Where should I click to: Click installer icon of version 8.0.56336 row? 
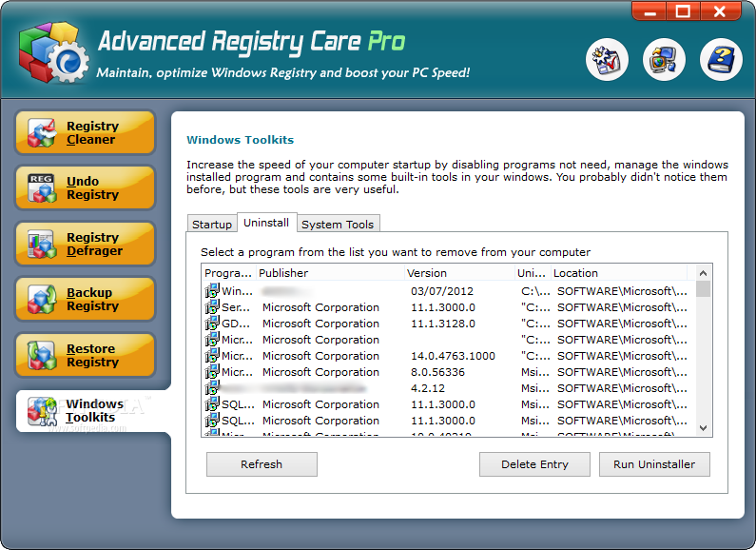pos(212,371)
